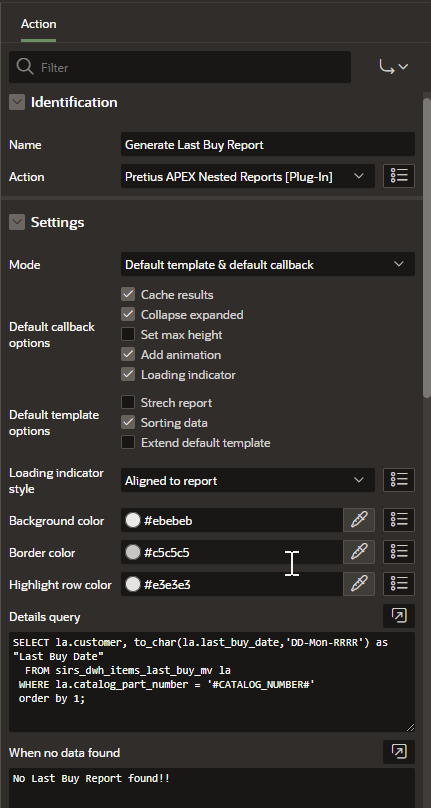Expand the Mode dropdown
The height and width of the screenshot is (808, 431).
click(x=268, y=264)
